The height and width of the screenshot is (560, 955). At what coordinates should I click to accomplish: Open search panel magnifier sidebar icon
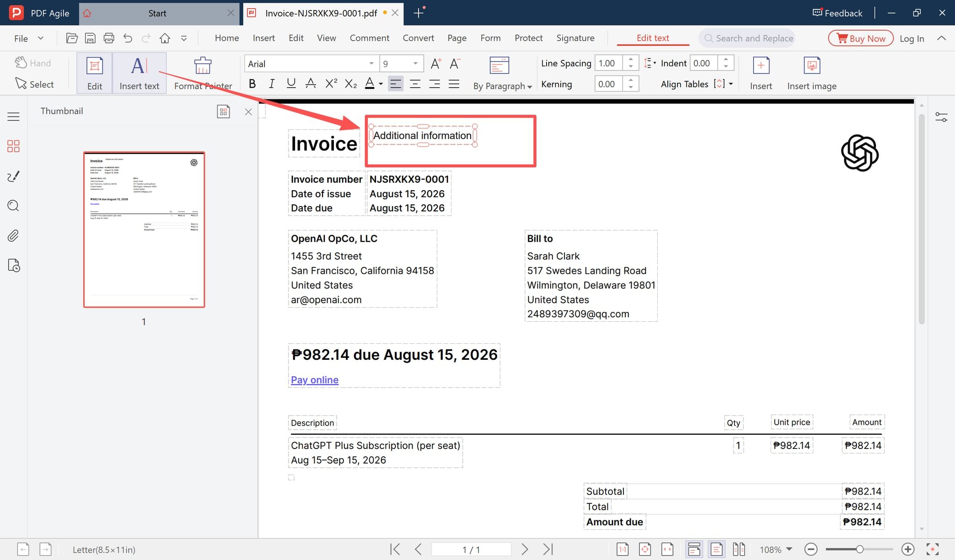13,206
